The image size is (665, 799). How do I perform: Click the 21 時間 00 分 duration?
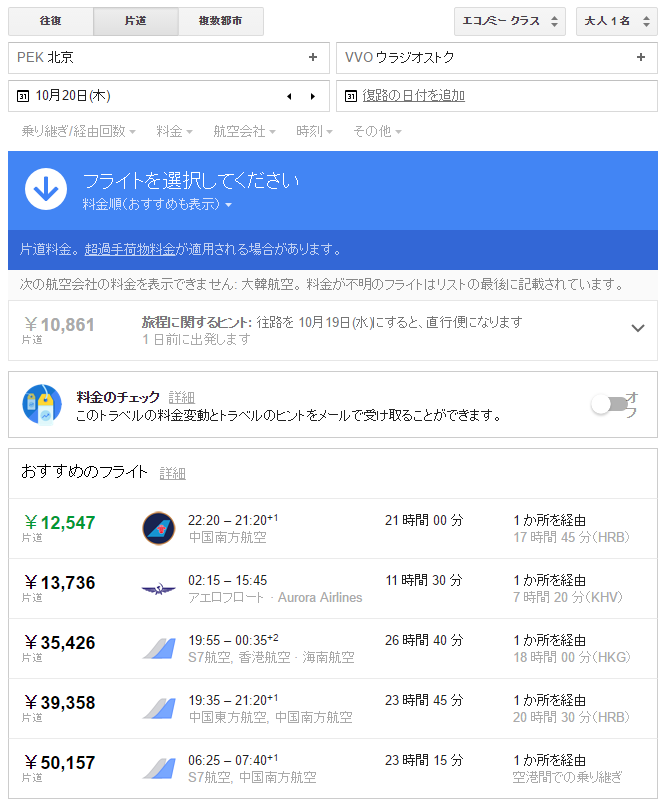(x=424, y=520)
